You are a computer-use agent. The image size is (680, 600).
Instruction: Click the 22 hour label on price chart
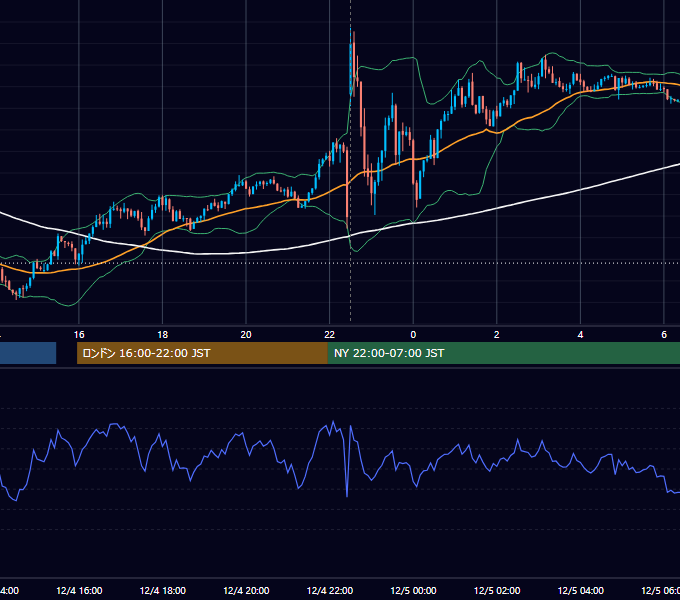tap(330, 335)
